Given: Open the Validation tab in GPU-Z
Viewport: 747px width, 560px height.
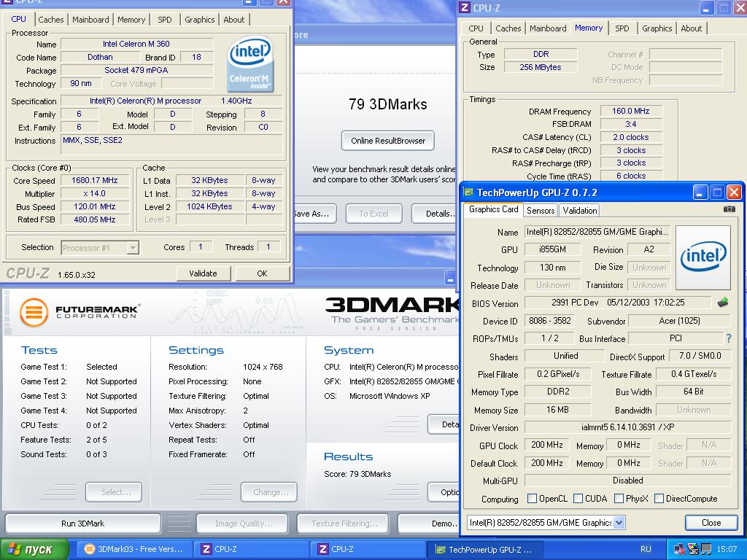Looking at the screenshot, I should coord(579,210).
